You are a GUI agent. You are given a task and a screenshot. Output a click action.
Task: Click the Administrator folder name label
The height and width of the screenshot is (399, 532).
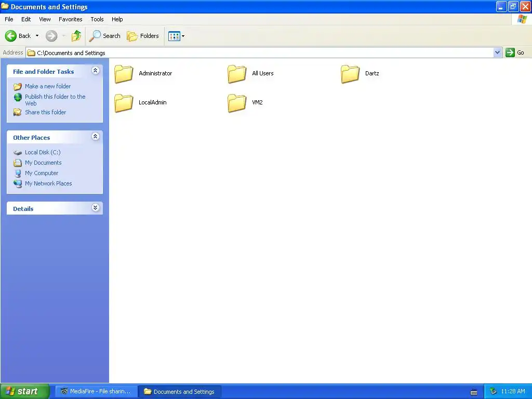coord(155,73)
